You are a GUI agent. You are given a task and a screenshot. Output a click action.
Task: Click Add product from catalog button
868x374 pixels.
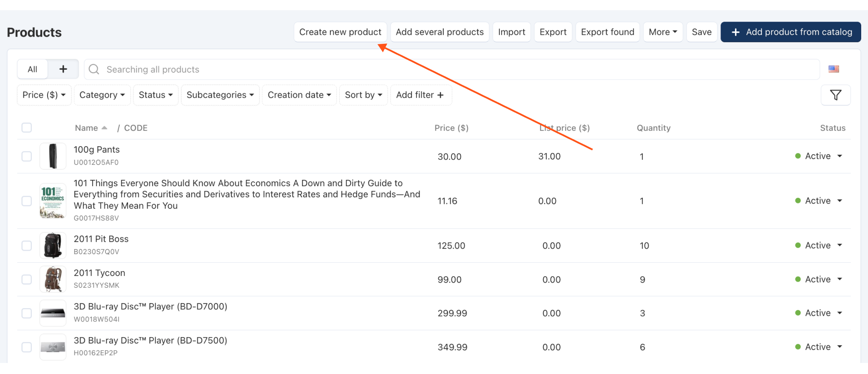[791, 32]
